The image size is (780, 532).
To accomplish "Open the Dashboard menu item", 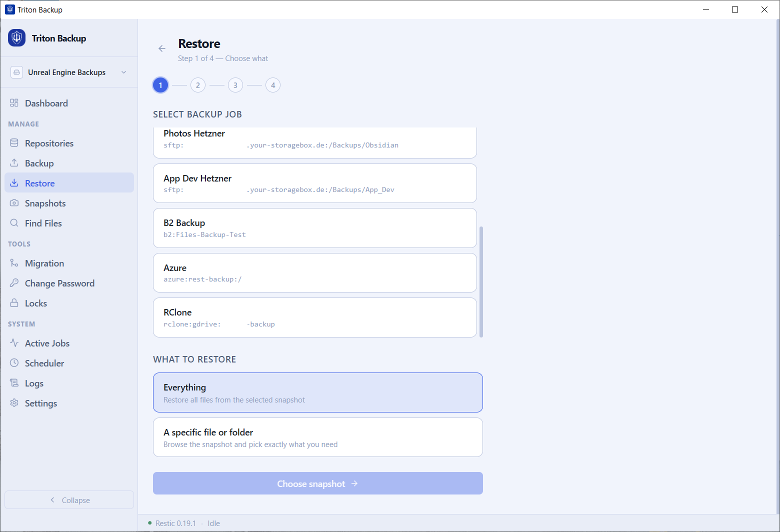I will click(x=69, y=103).
